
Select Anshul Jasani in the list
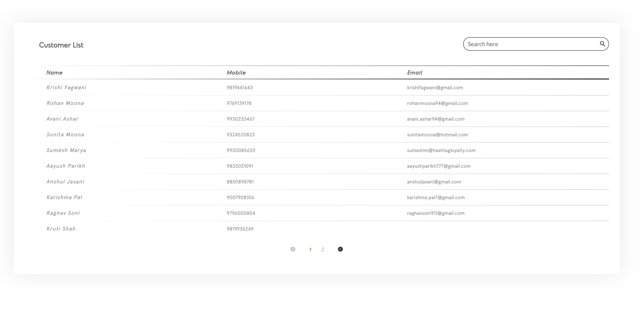[x=65, y=182]
